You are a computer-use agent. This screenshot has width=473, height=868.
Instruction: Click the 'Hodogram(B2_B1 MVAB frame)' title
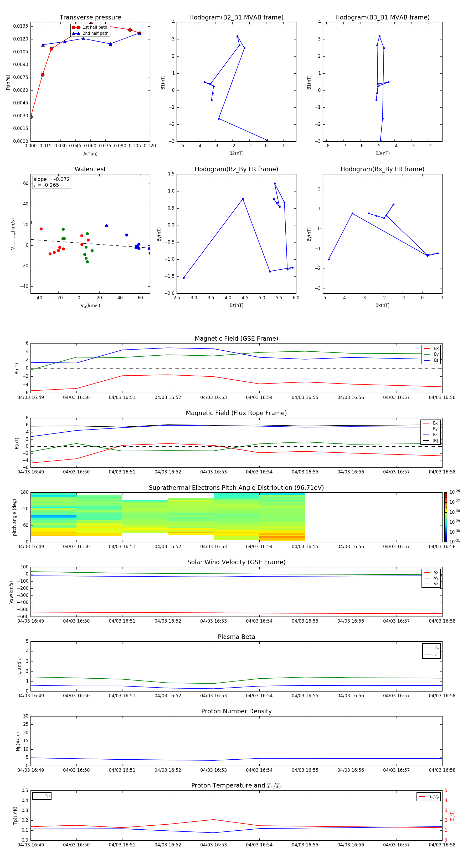pyautogui.click(x=236, y=18)
